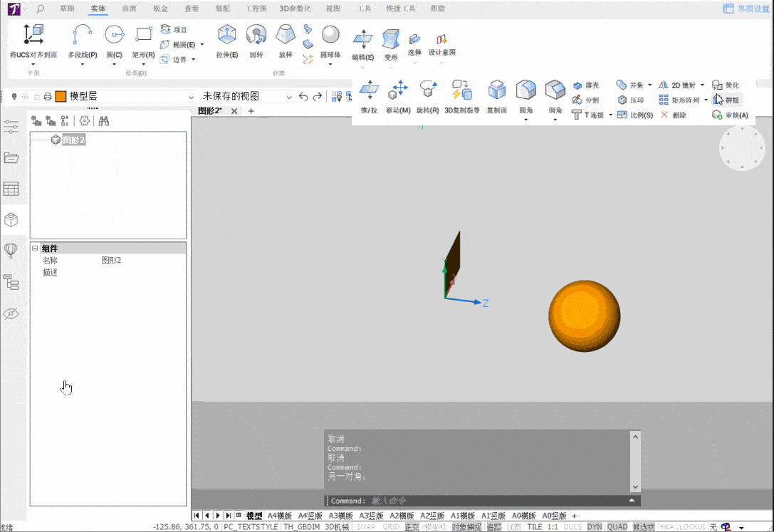Toggle DUCS in the status bar

(x=572, y=527)
